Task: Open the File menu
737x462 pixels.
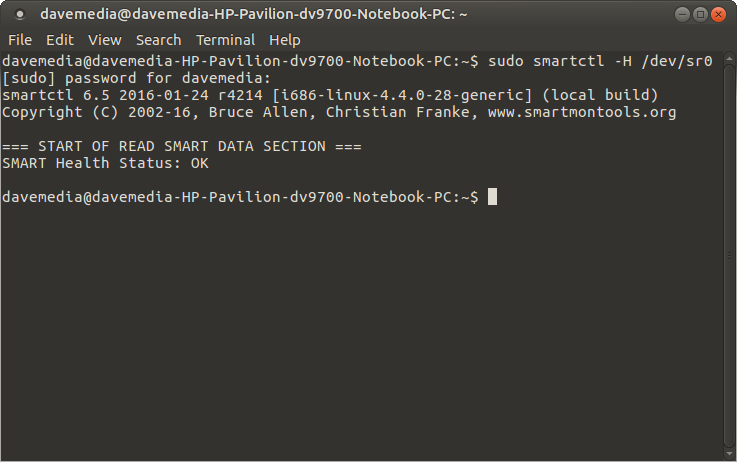Action: (x=20, y=40)
